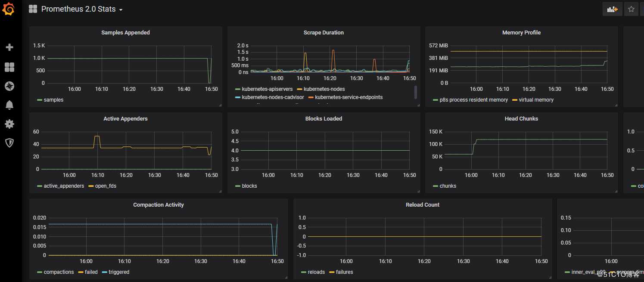
Task: Click the Add panel button
Action: pos(612,9)
